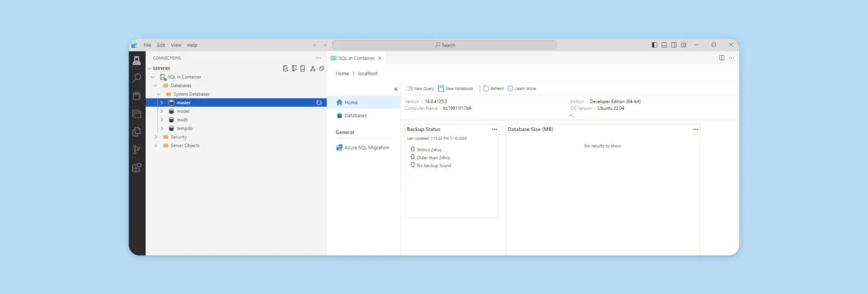Collapse the System Databases folder
This screenshot has width=868, height=294.
[159, 94]
